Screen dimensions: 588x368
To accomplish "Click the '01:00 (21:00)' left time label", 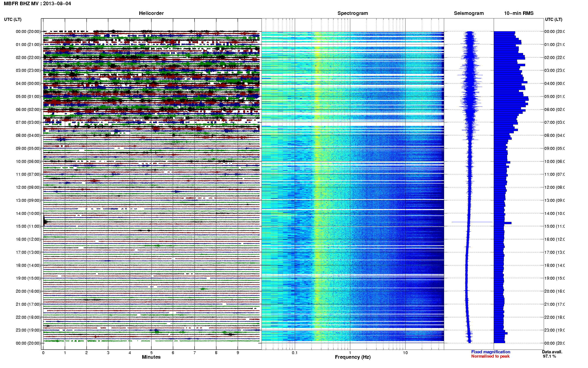I will [28, 44].
